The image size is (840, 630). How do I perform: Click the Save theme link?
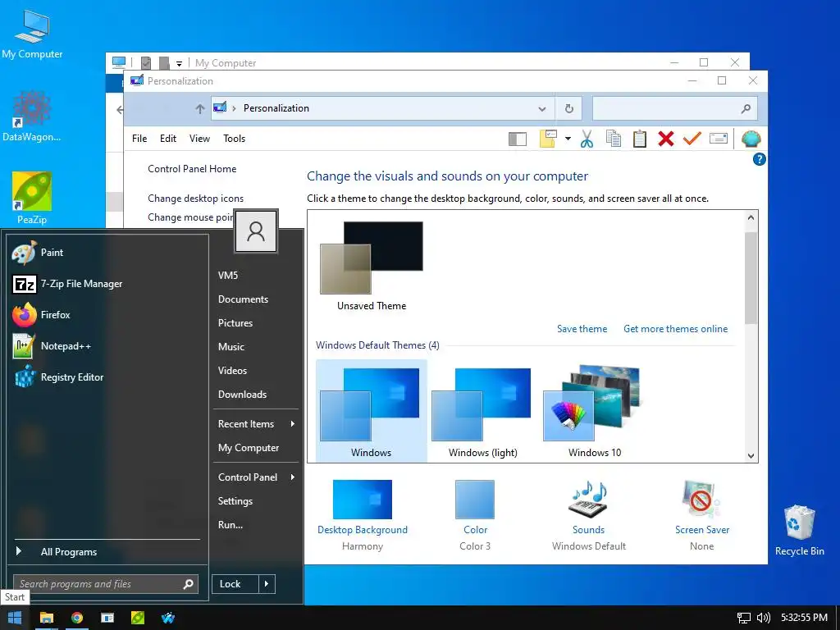coord(582,329)
